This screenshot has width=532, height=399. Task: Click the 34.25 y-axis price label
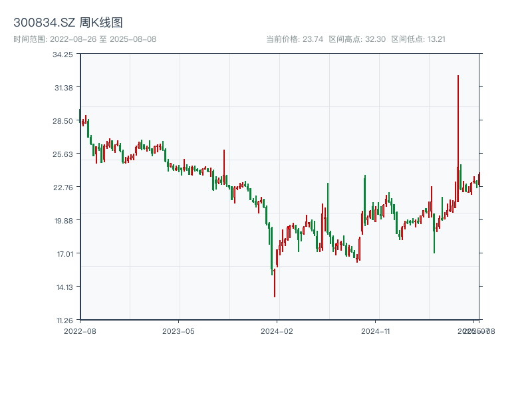[63, 55]
